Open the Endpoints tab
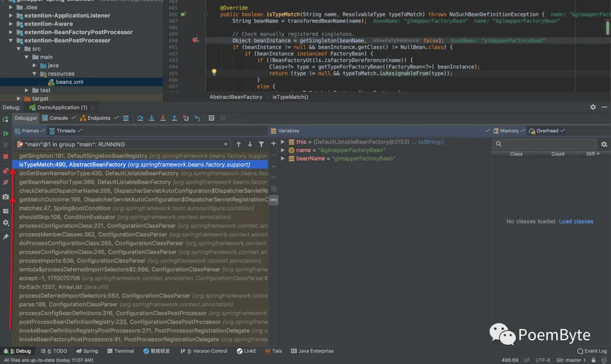Image resolution: width=611 pixels, height=364 pixels. (98, 118)
